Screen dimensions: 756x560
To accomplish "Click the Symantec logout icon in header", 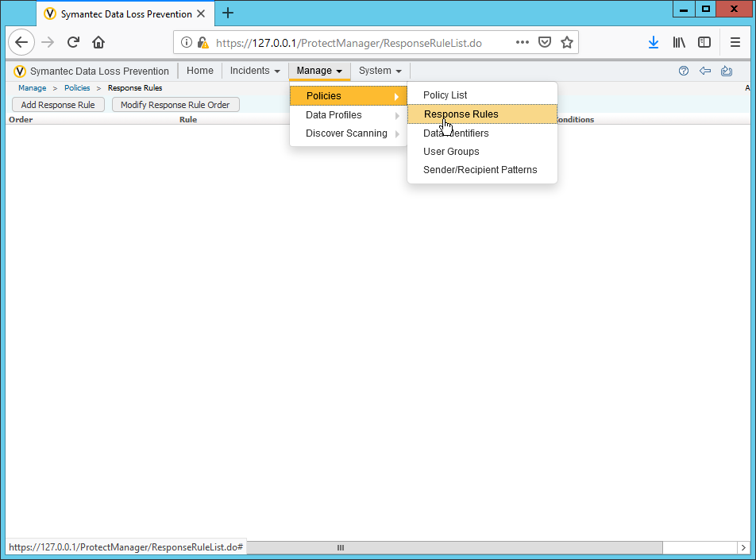I will 727,71.
